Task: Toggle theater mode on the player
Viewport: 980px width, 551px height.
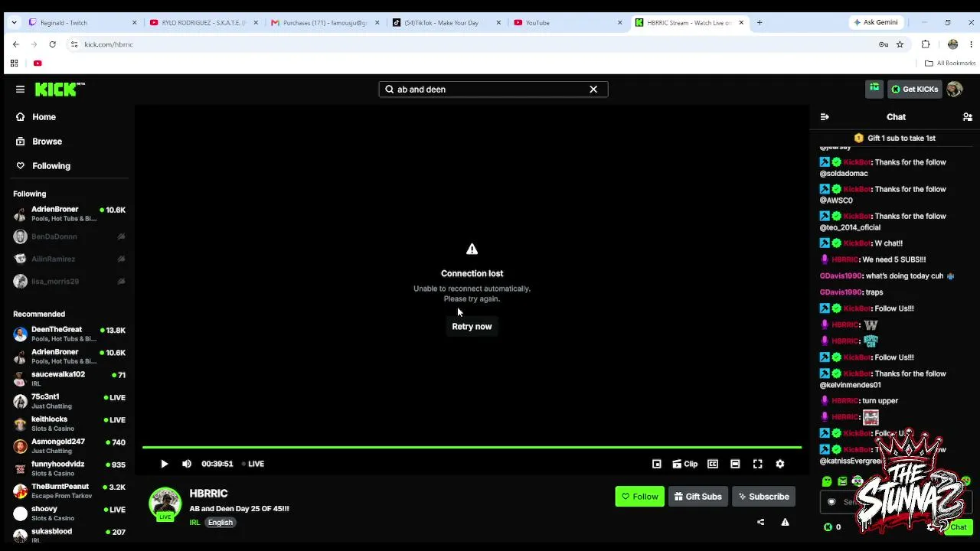Action: point(735,464)
